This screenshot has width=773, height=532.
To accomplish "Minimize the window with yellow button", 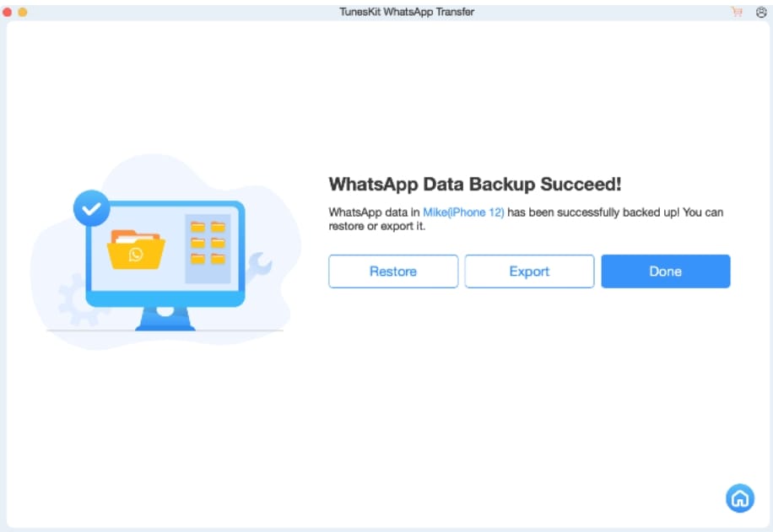I will click(x=23, y=12).
